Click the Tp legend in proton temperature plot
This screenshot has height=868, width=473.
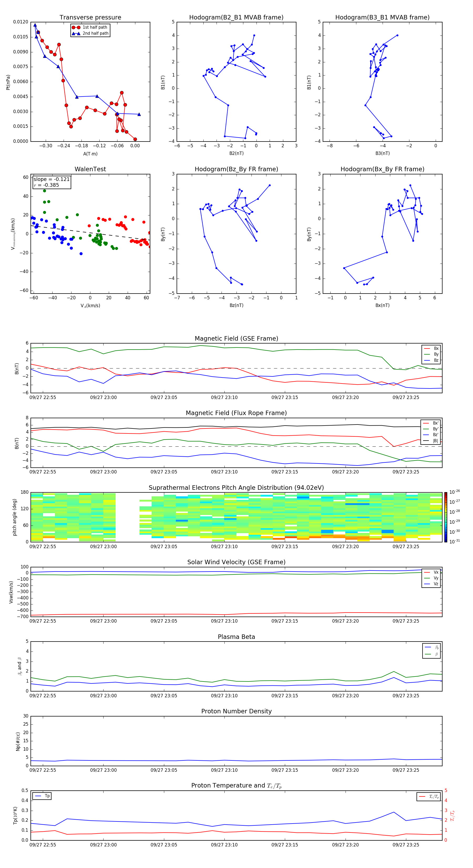(x=42, y=796)
